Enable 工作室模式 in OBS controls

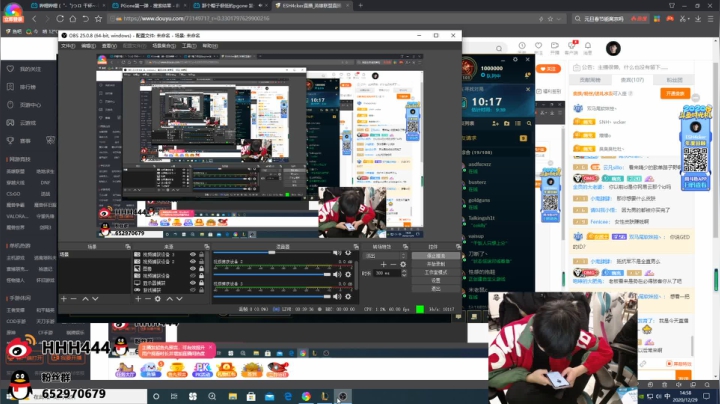pyautogui.click(x=436, y=272)
